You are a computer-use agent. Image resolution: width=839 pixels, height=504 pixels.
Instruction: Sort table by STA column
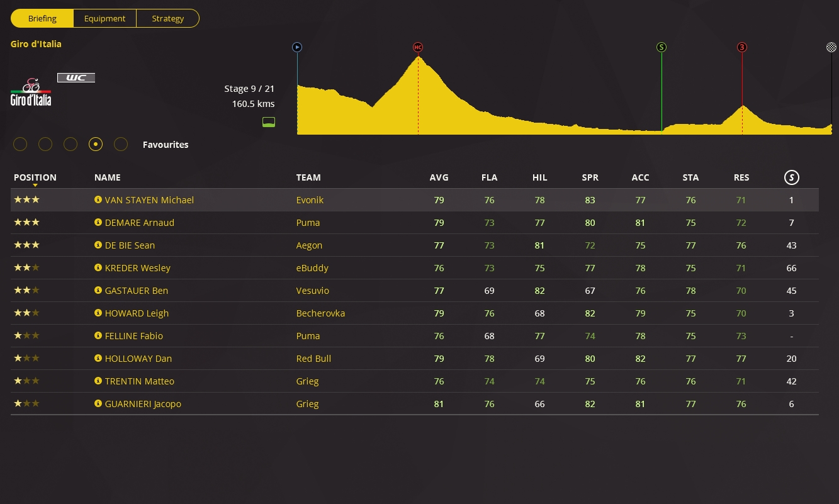tap(690, 177)
